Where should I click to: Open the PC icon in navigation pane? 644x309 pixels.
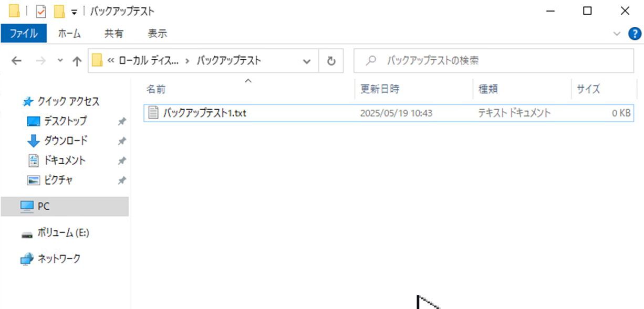(27, 207)
